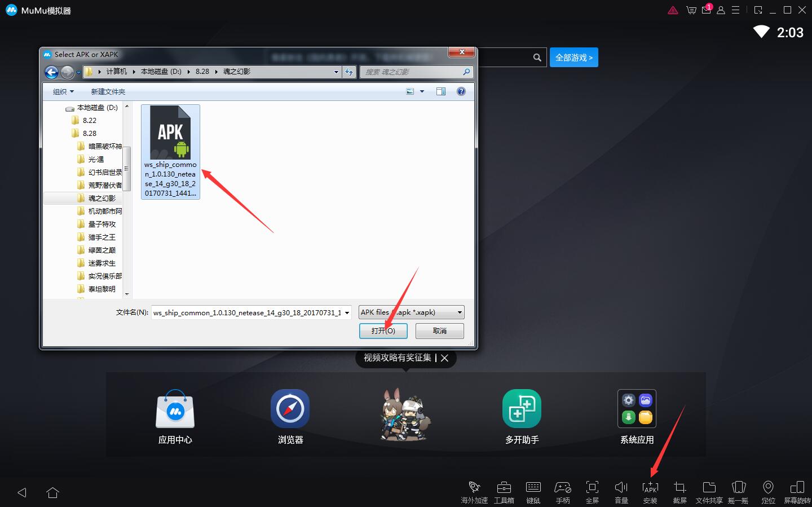Screen dimensions: 812x507
Task: Open the 视频攻略有奖征集 banner text
Action: coord(398,358)
